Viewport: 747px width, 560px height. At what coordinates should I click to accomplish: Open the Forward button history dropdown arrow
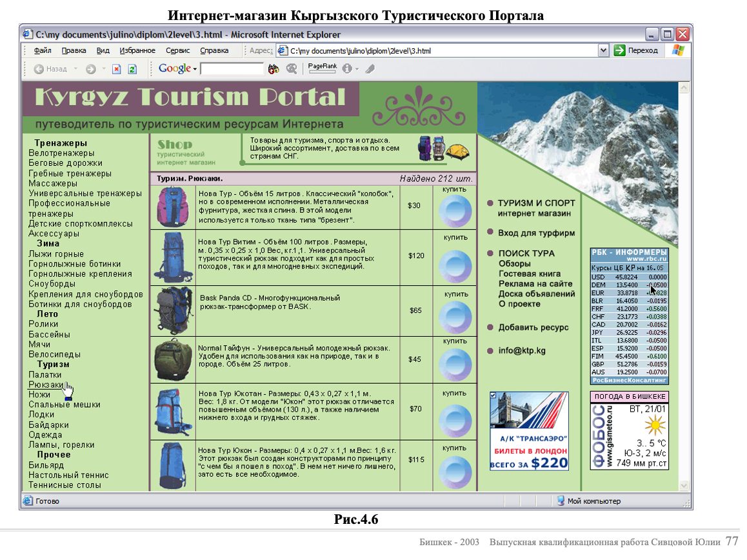pyautogui.click(x=103, y=69)
